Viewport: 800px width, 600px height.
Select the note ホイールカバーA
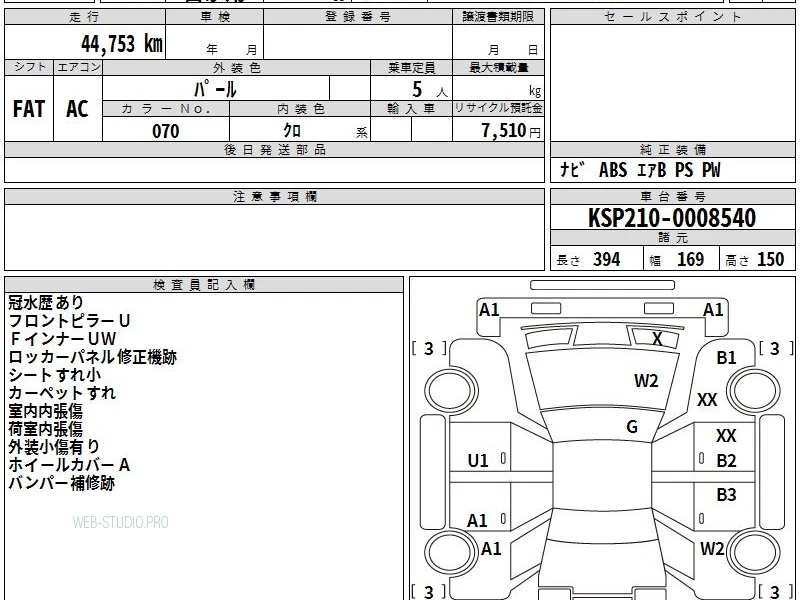(x=69, y=465)
